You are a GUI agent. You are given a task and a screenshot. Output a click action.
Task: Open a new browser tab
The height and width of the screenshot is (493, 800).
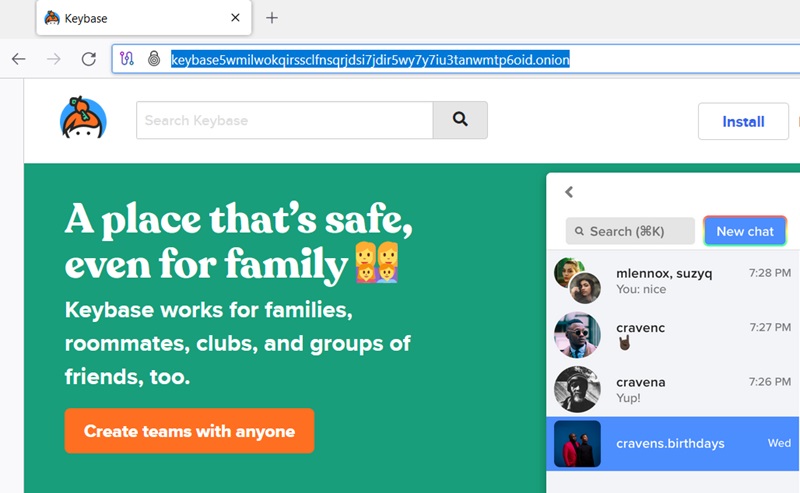(x=272, y=18)
